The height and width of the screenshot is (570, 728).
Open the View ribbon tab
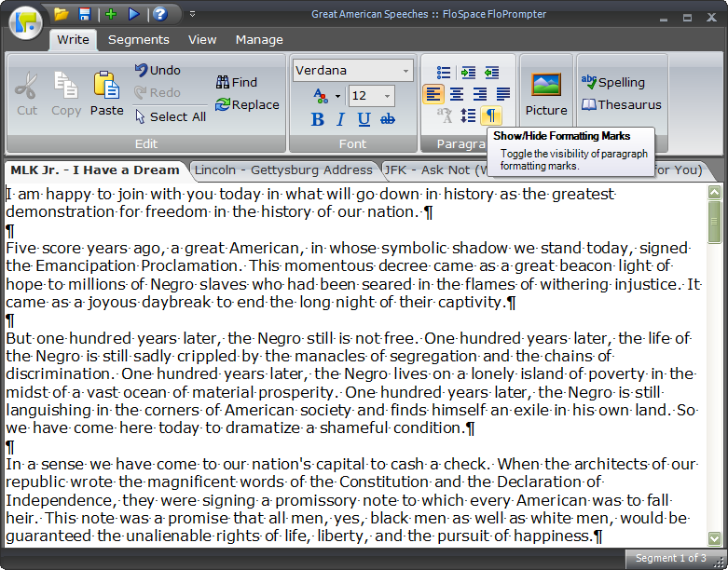click(202, 40)
